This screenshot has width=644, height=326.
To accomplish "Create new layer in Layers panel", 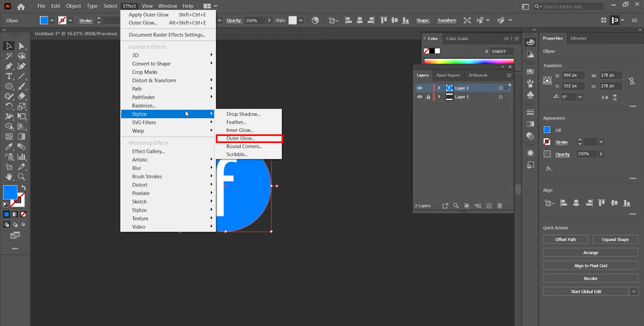I will click(489, 206).
